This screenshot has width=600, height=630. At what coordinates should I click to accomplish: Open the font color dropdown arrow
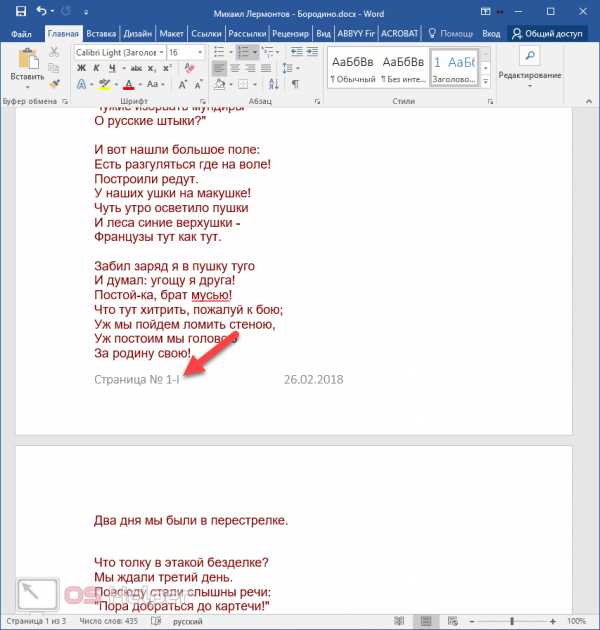click(140, 85)
